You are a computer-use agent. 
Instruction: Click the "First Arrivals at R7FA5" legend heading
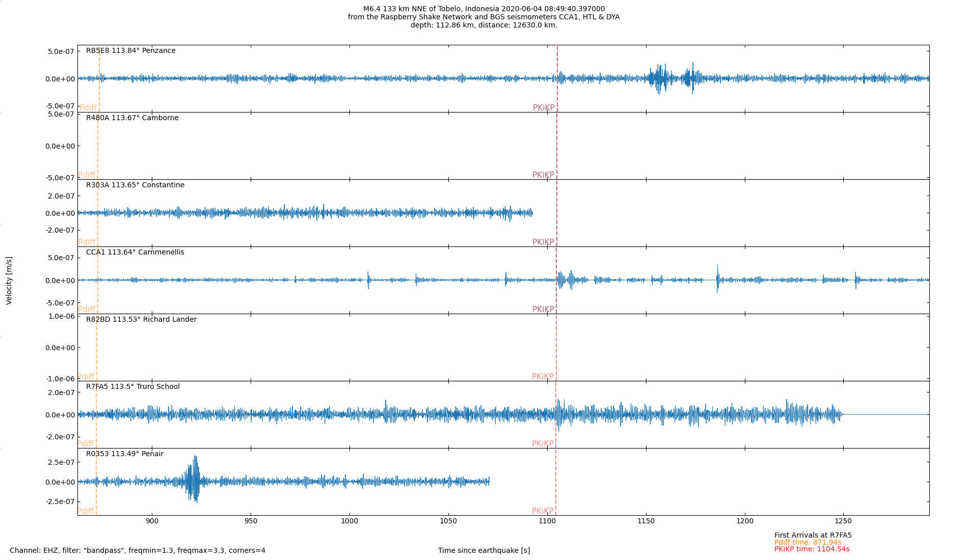point(813,536)
